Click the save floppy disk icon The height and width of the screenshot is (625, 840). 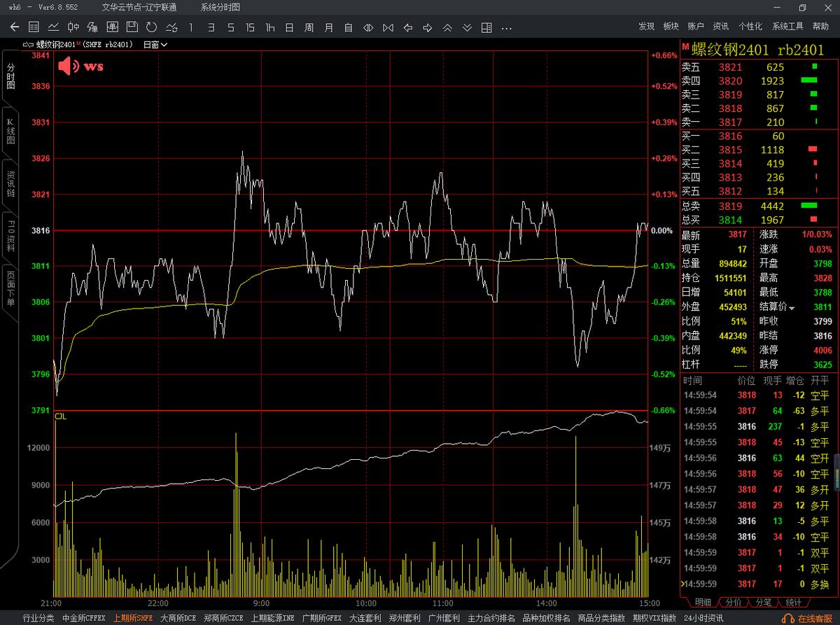(132, 27)
